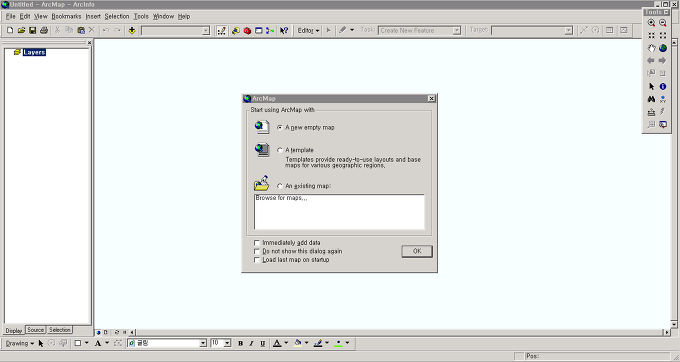The width and height of the screenshot is (680, 362).
Task: Enable 'Immediately add data' checkbox
Action: [257, 243]
